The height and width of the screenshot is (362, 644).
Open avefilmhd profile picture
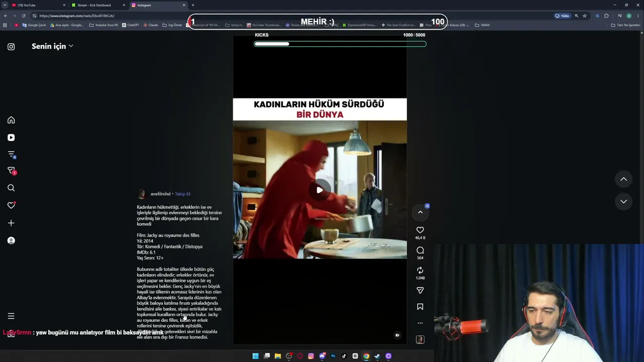(141, 194)
